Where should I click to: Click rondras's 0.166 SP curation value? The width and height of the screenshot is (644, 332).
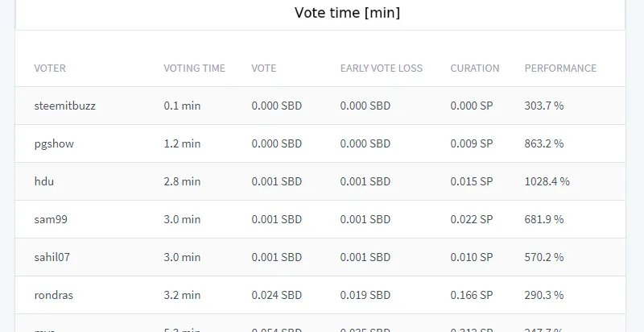click(x=472, y=295)
